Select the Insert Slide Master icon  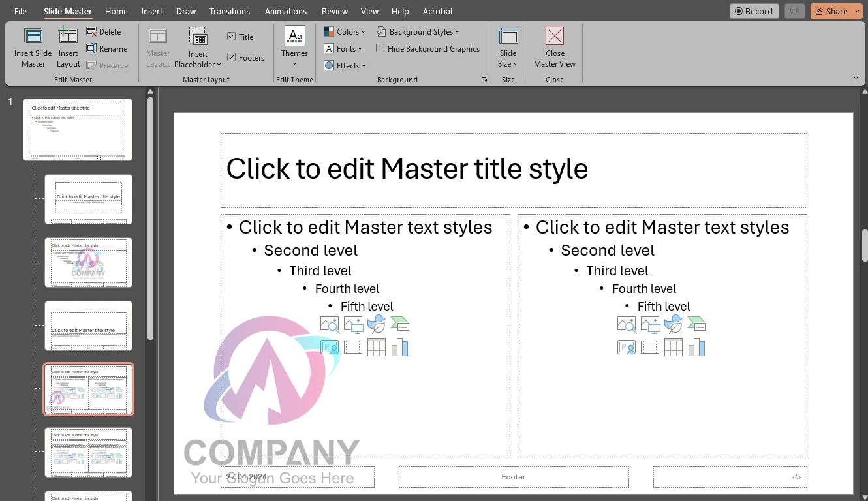tap(33, 47)
